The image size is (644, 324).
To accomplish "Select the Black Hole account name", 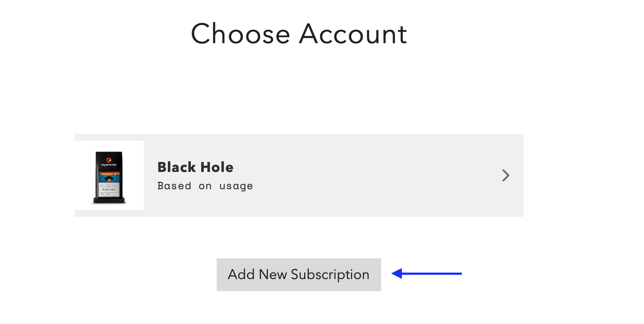I will point(195,167).
